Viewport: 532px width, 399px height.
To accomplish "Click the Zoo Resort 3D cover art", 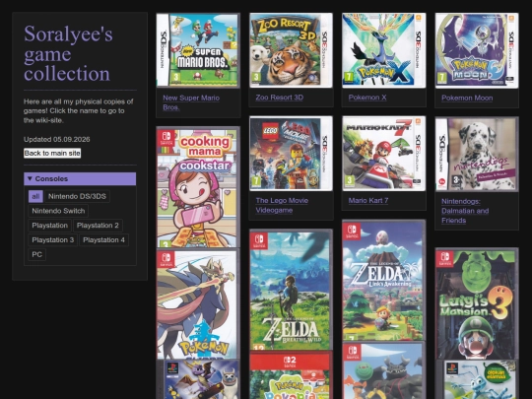I will [291, 50].
